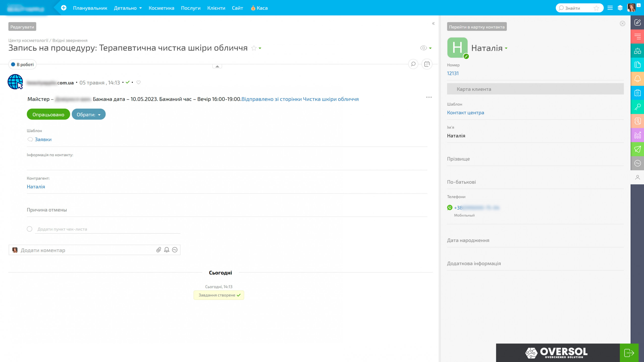Click WhatsApp icon next to phone number
This screenshot has width=644, height=362.
click(x=450, y=208)
